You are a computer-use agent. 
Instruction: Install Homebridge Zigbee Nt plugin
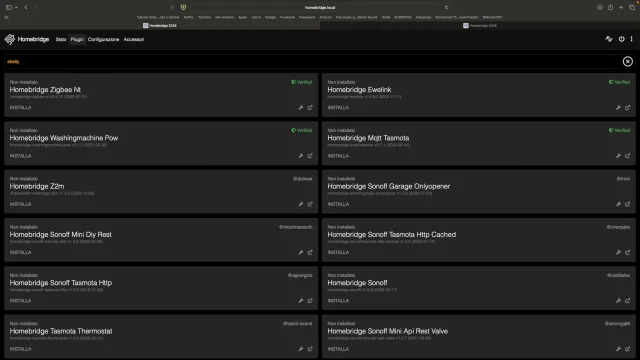[x=20, y=108]
